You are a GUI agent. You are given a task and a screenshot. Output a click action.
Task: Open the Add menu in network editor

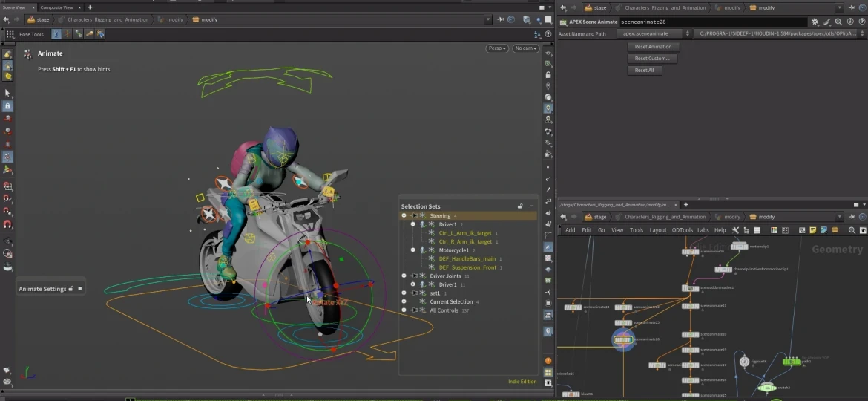pyautogui.click(x=571, y=230)
